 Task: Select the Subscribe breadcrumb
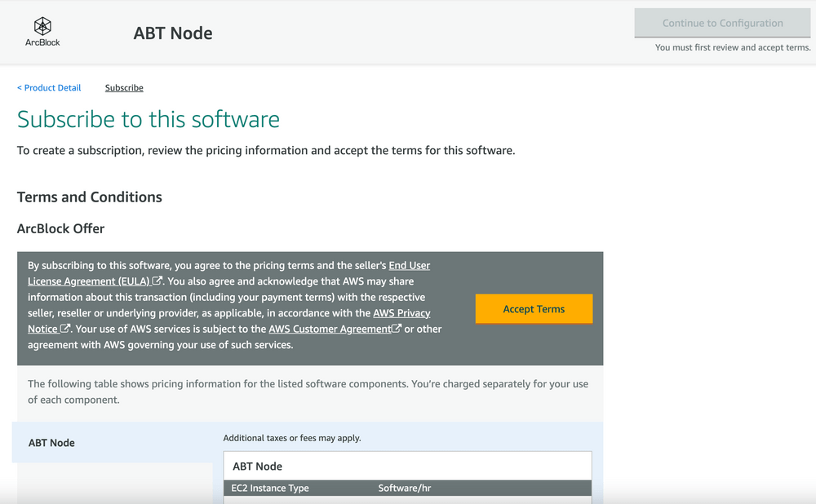(124, 88)
